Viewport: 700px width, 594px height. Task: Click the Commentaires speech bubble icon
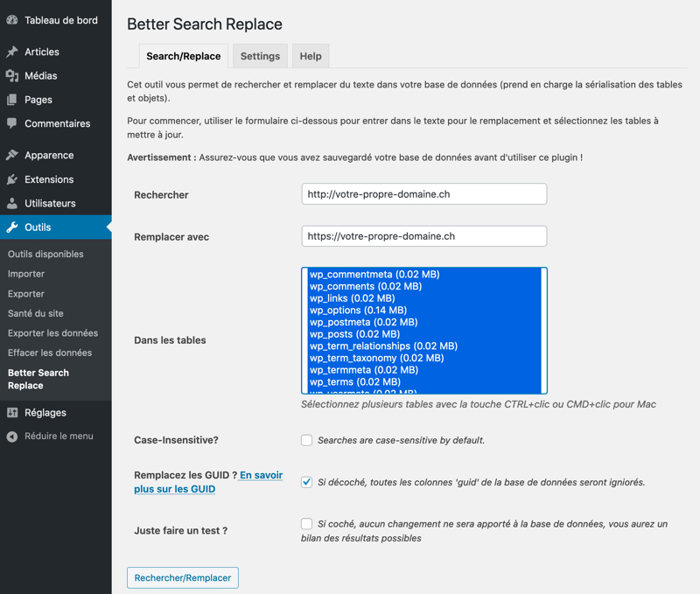tap(12, 123)
